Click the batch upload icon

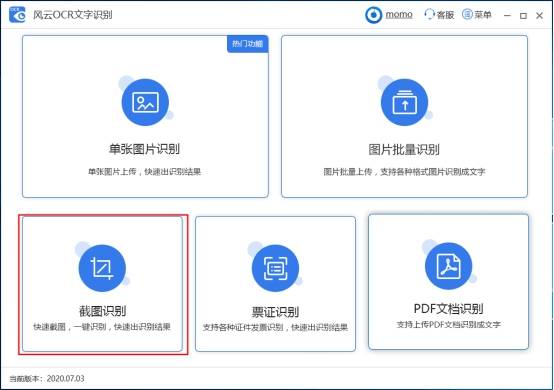tap(404, 102)
